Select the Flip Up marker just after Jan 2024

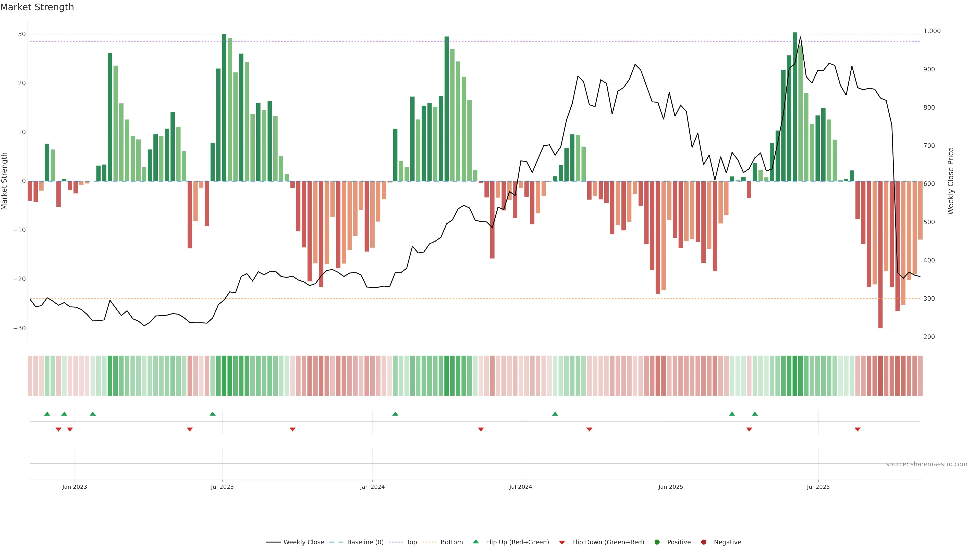(x=395, y=414)
